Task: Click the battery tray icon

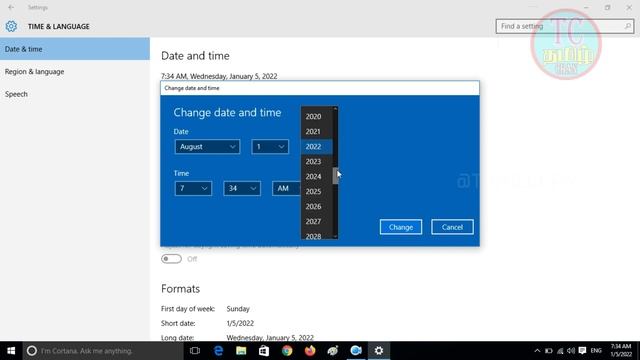Action: point(549,351)
